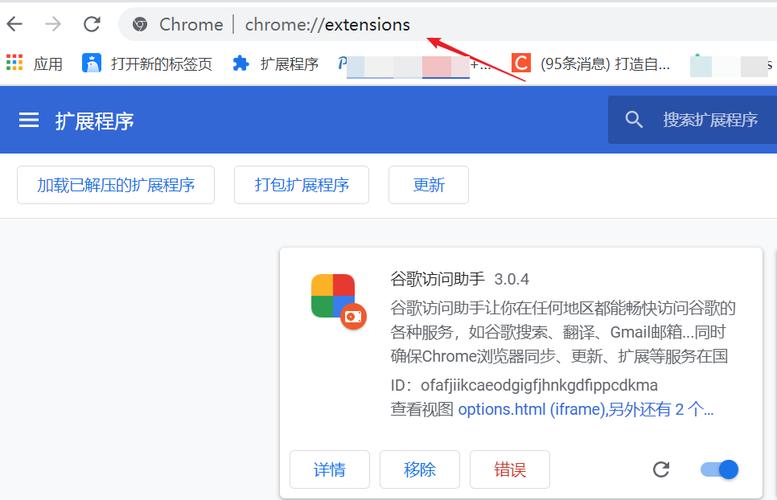
Task: Click the 谷歌访问助手 extension icon
Action: coord(338,301)
